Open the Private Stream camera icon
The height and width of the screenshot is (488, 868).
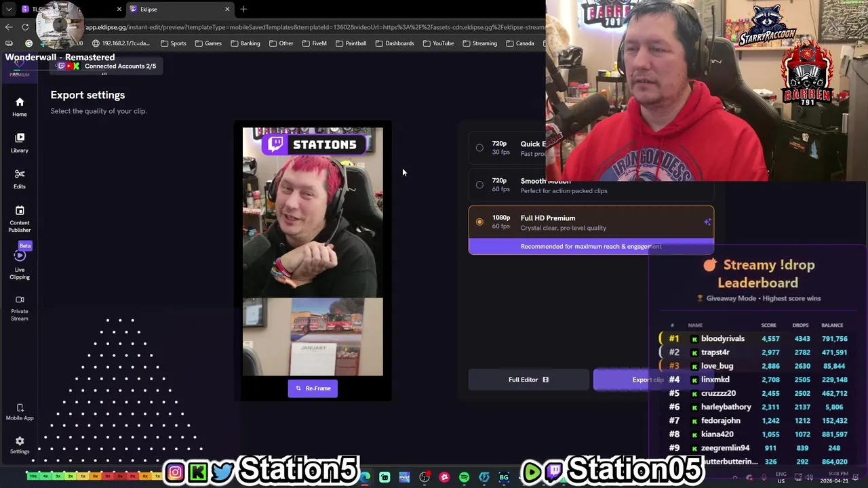coord(20,308)
